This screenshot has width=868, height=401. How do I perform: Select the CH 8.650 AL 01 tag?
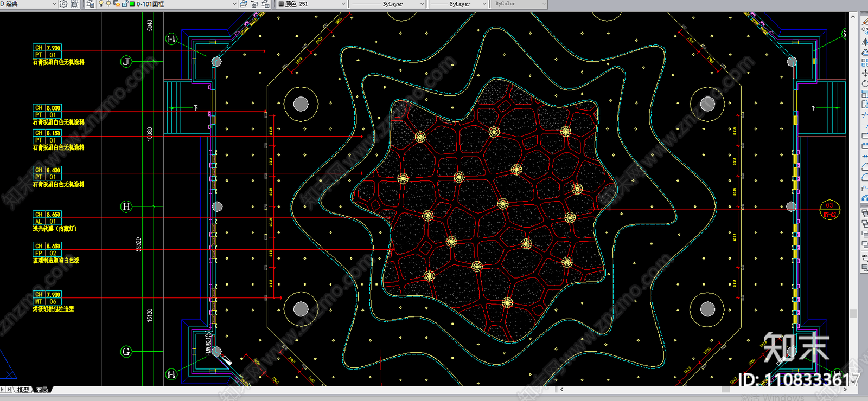coord(47,218)
